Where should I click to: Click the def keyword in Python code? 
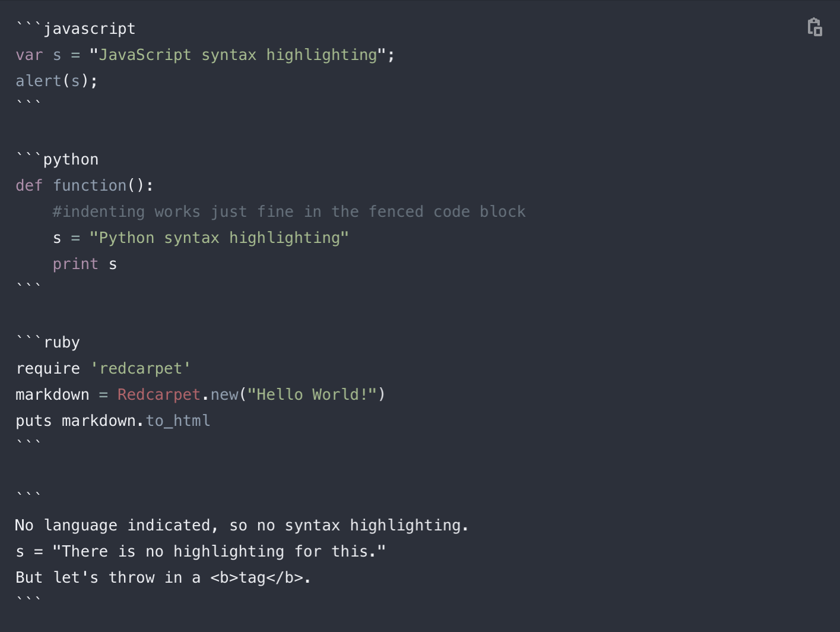[28, 185]
